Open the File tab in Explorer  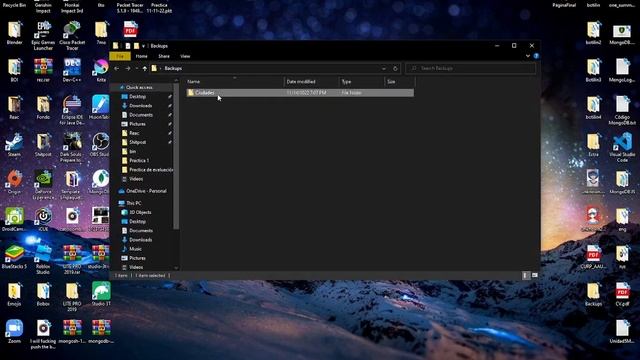[120, 56]
